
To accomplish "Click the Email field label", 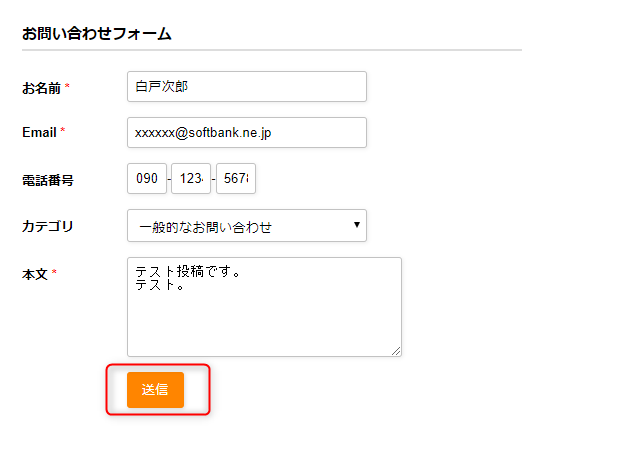I will 38,132.
